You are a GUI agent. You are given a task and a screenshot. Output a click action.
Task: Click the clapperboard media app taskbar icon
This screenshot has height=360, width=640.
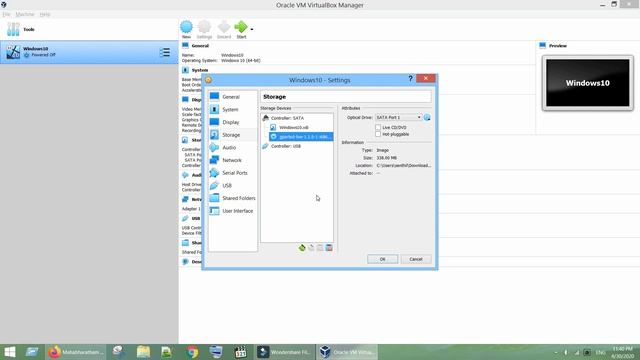(x=240, y=352)
